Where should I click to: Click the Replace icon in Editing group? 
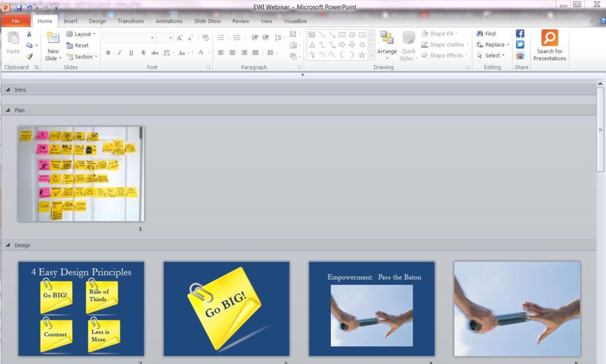click(x=493, y=44)
